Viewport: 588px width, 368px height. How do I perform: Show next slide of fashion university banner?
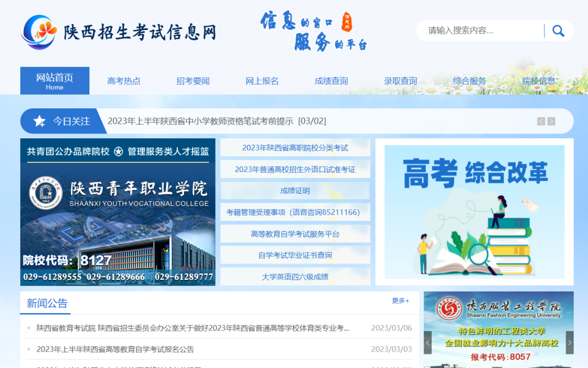tap(569, 343)
